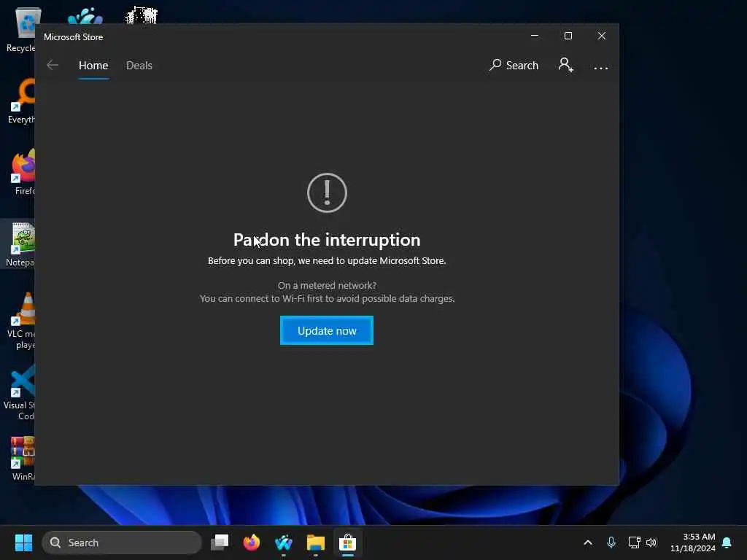Open the Windows Start menu
747x560 pixels.
click(23, 542)
